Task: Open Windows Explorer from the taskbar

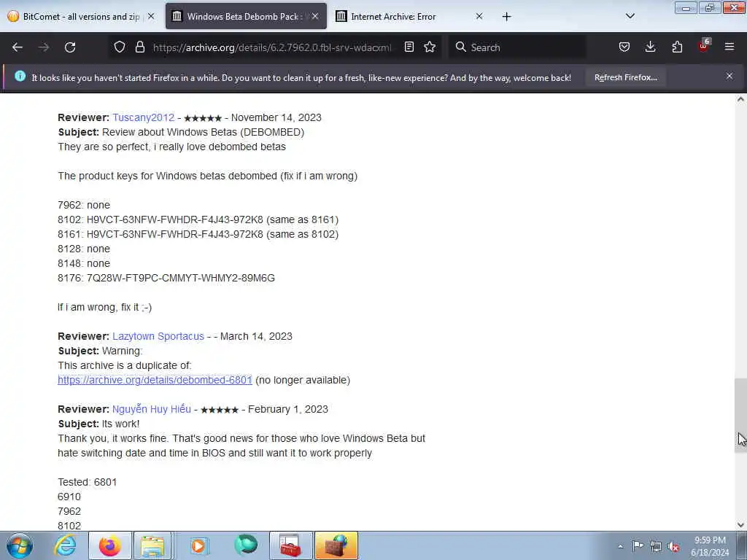Action: click(152, 545)
